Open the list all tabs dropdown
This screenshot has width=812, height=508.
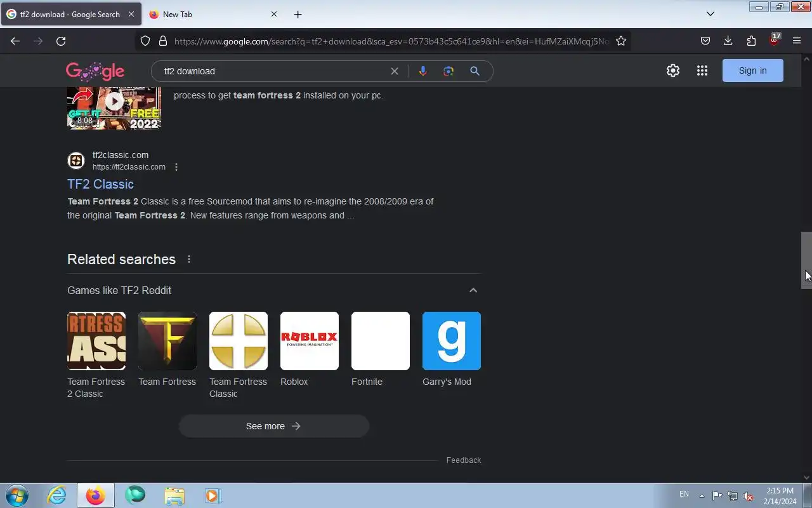[x=710, y=14]
